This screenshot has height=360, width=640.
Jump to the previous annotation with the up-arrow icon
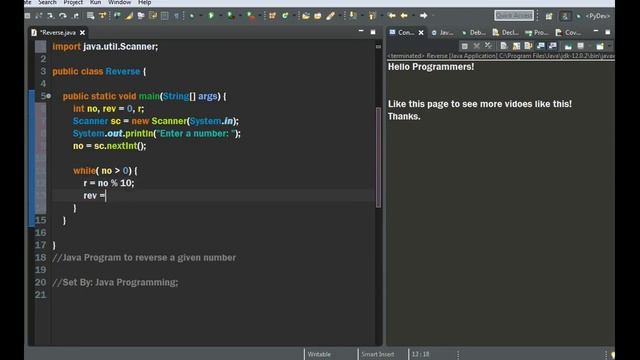(372, 16)
